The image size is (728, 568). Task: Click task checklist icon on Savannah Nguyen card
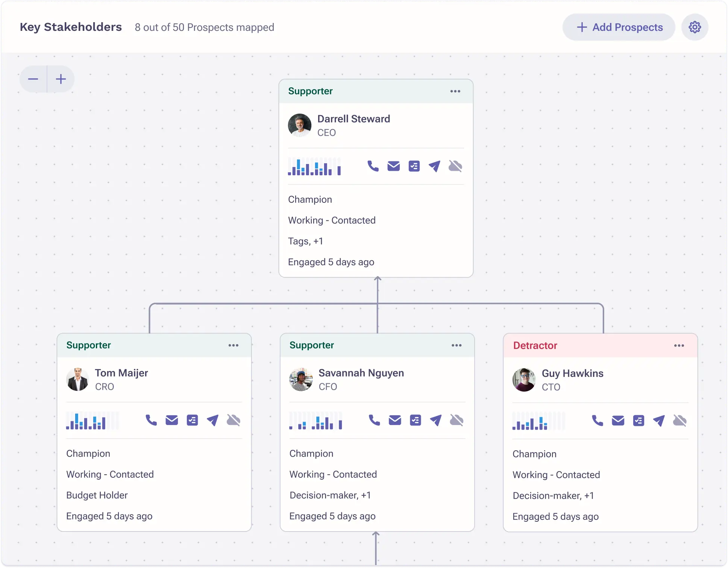pyautogui.click(x=415, y=420)
